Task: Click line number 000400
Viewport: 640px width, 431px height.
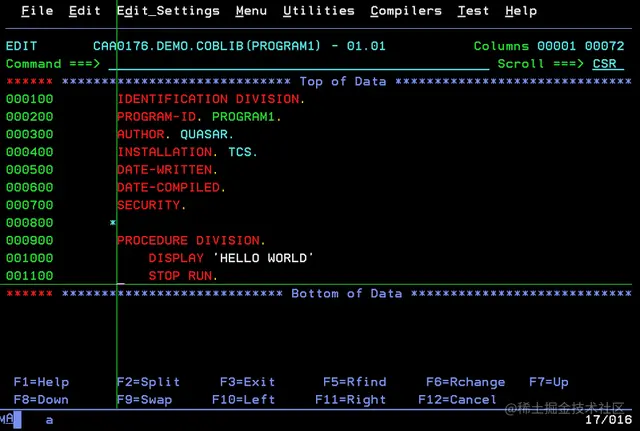Action: (x=29, y=152)
